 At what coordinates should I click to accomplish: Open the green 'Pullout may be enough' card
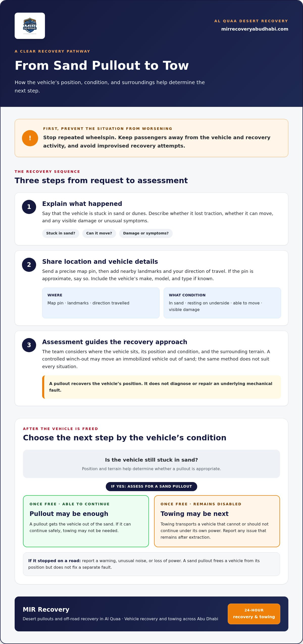[86, 521]
